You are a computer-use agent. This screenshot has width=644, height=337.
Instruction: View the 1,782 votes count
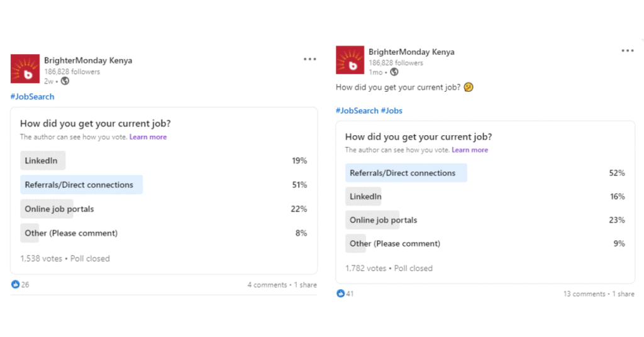(x=366, y=268)
